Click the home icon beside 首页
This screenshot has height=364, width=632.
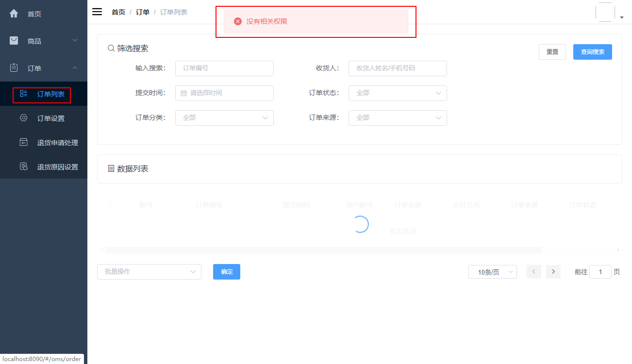(x=14, y=14)
